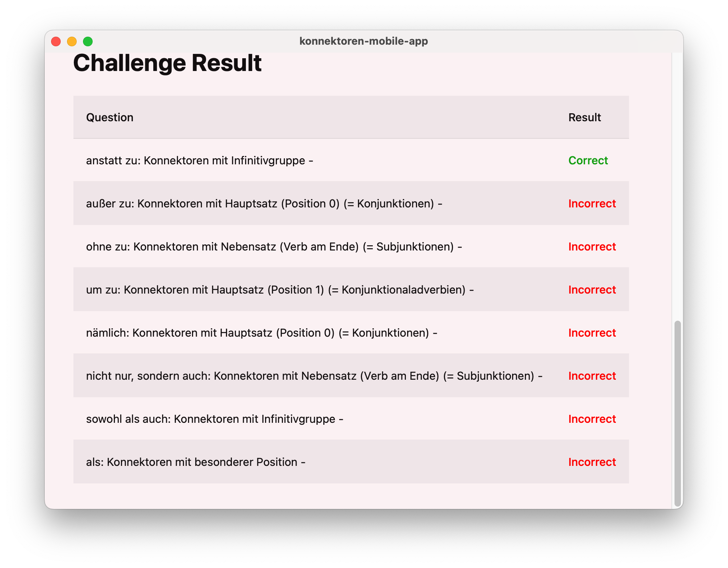Image resolution: width=728 pixels, height=568 pixels.
Task: Click the vertical scrollbar thumb
Action: (677, 413)
